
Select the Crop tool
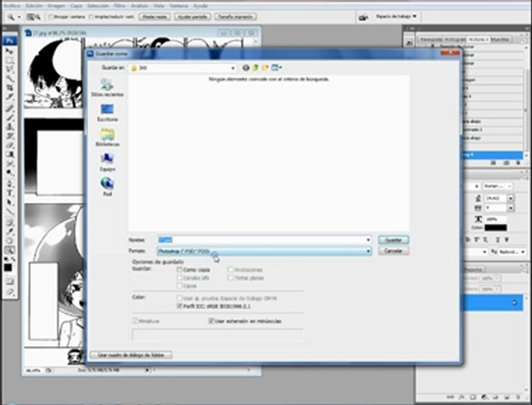pyautogui.click(x=10, y=88)
